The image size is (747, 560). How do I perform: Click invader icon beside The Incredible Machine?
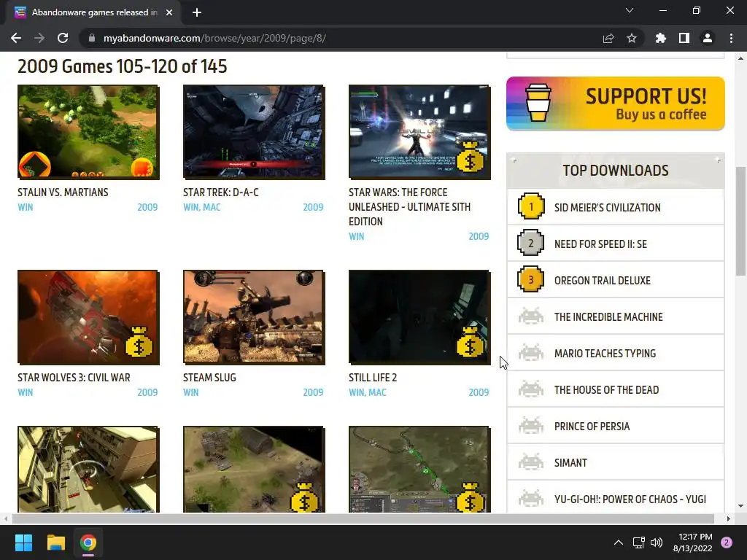[x=531, y=316]
